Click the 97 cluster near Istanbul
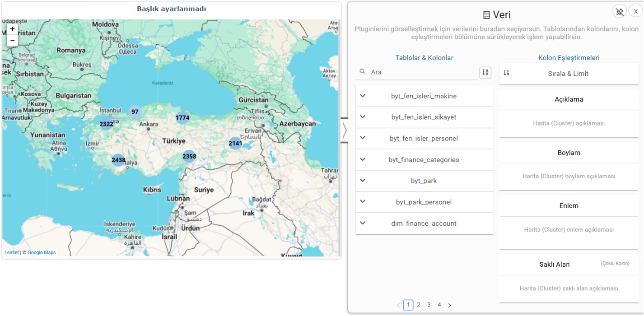 tap(135, 112)
